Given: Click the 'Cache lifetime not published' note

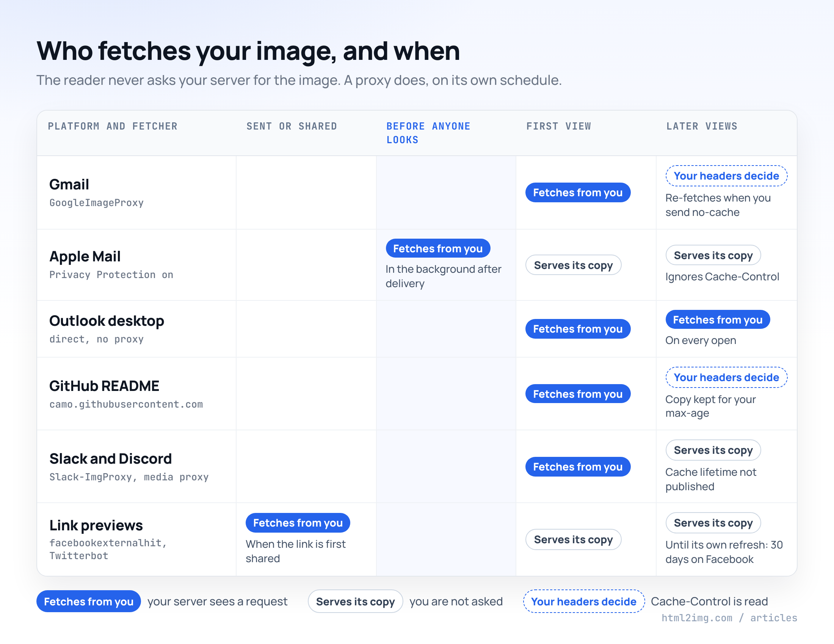Looking at the screenshot, I should click(x=711, y=479).
